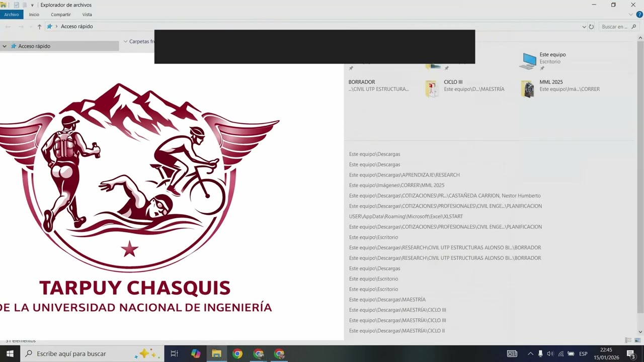Switch to the Inicio ribbon tab
The image size is (644, 362).
tap(34, 15)
